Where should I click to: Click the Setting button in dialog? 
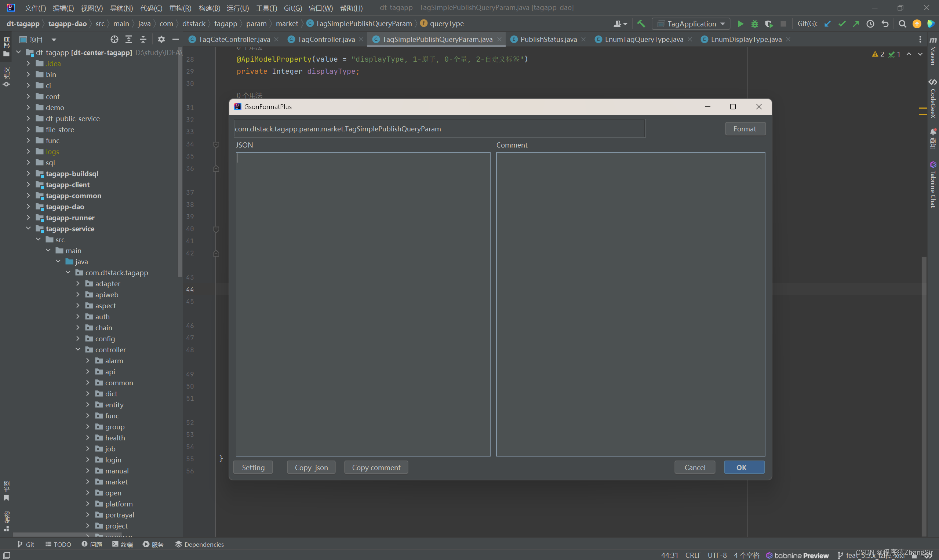(x=253, y=468)
